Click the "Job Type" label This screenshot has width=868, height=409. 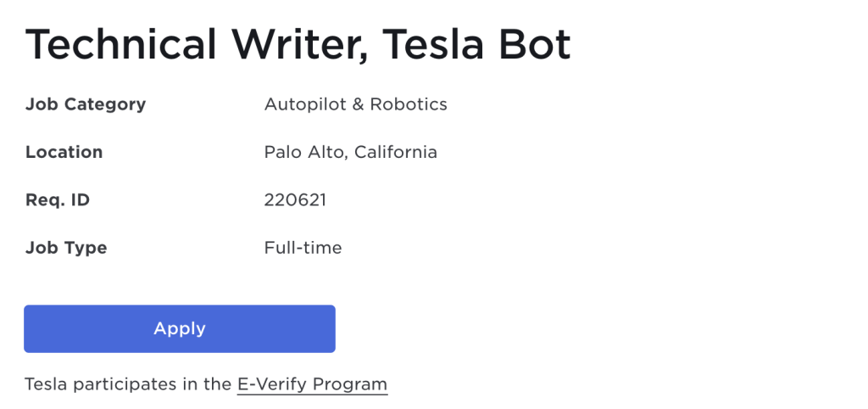point(66,249)
